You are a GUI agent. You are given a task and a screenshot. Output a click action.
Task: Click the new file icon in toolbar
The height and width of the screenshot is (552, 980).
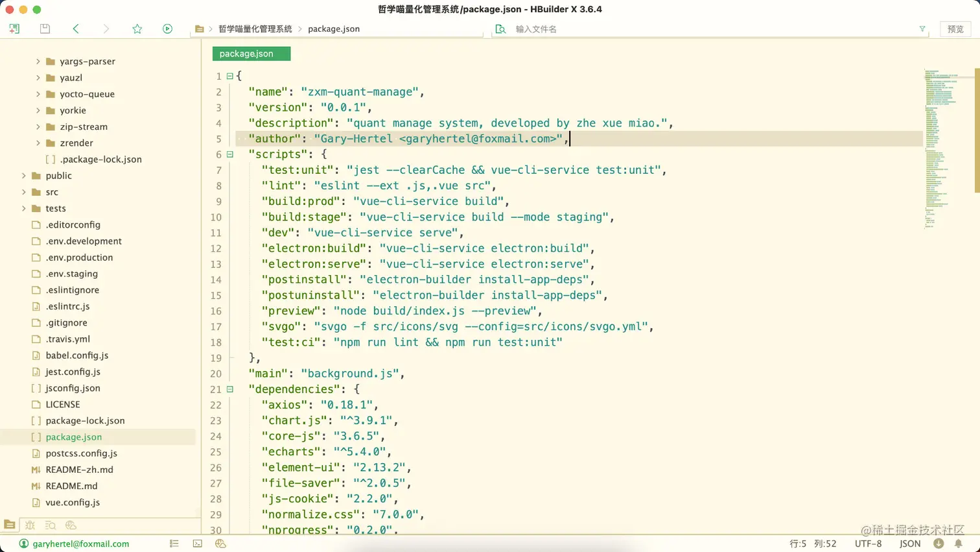tap(14, 29)
